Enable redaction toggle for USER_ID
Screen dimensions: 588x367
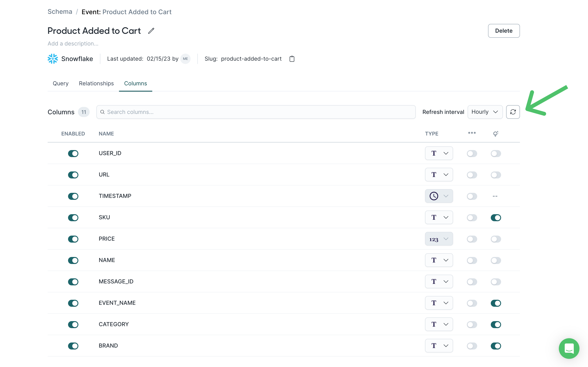472,153
